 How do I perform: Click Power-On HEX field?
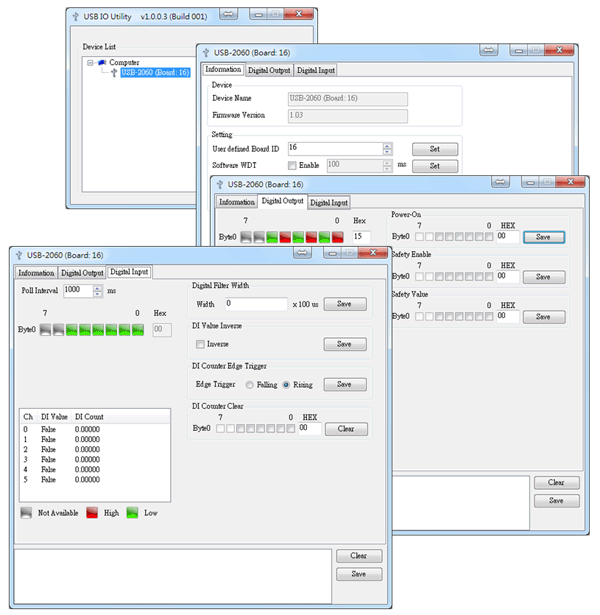pyautogui.click(x=508, y=237)
